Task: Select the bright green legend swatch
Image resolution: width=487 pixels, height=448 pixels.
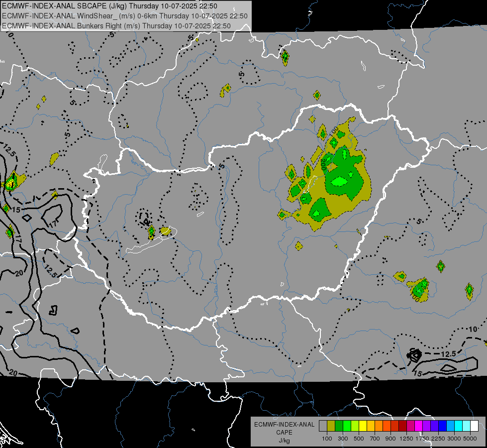Action: click(347, 426)
